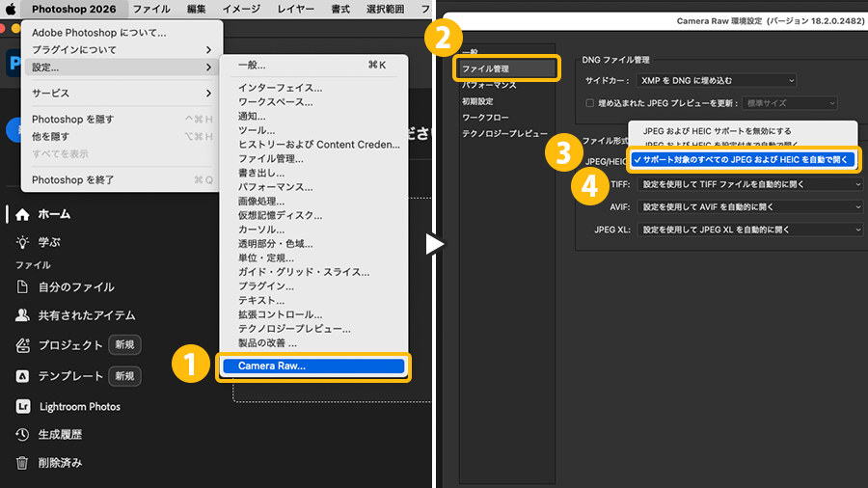This screenshot has height=488, width=868.
Task: Select カーソル... in settings submenu
Action: [313, 230]
